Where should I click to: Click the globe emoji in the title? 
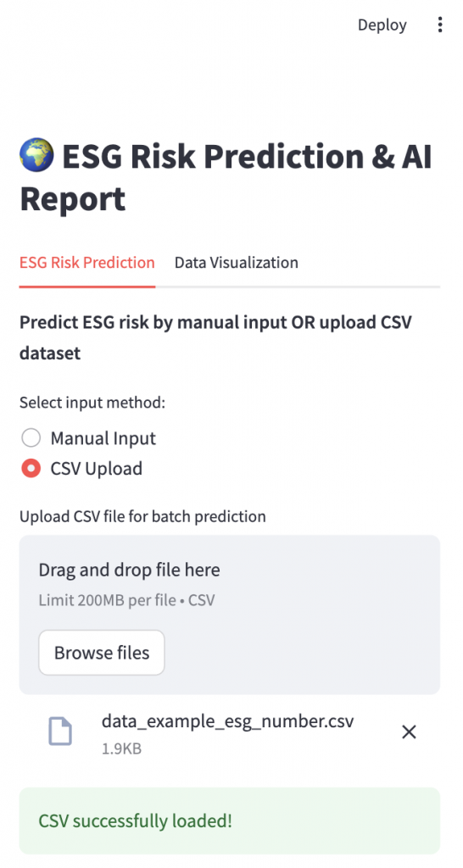(x=36, y=155)
